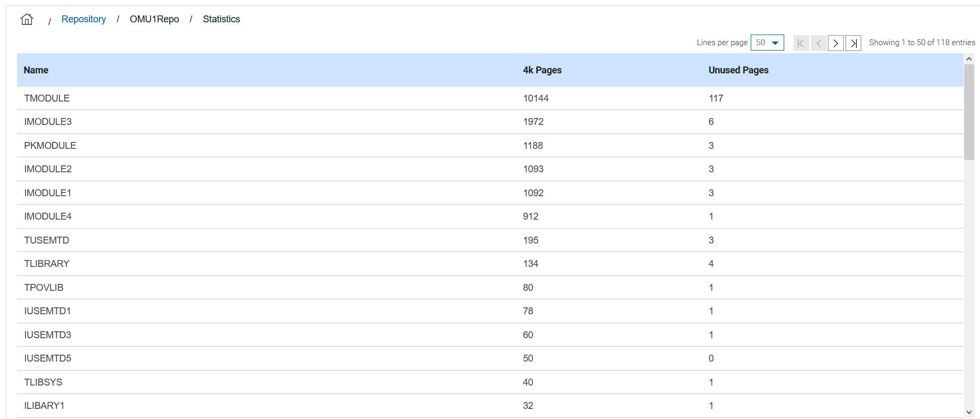
Task: Sort by the Unused Pages column header
Action: click(738, 70)
